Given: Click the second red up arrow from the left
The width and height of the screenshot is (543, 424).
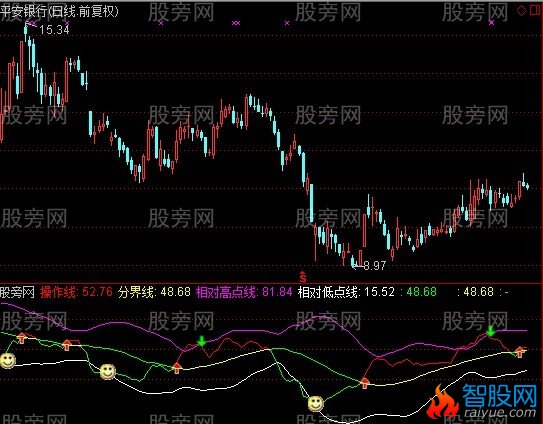Looking at the screenshot, I should pyautogui.click(x=66, y=345).
